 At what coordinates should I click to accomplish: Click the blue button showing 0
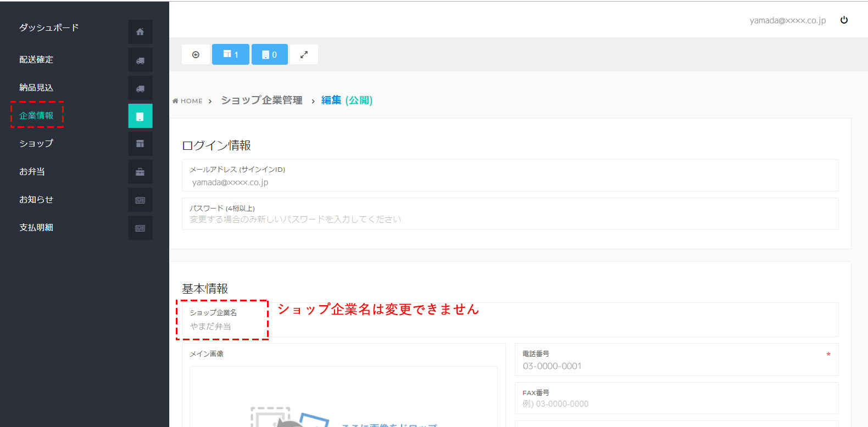[x=269, y=54]
